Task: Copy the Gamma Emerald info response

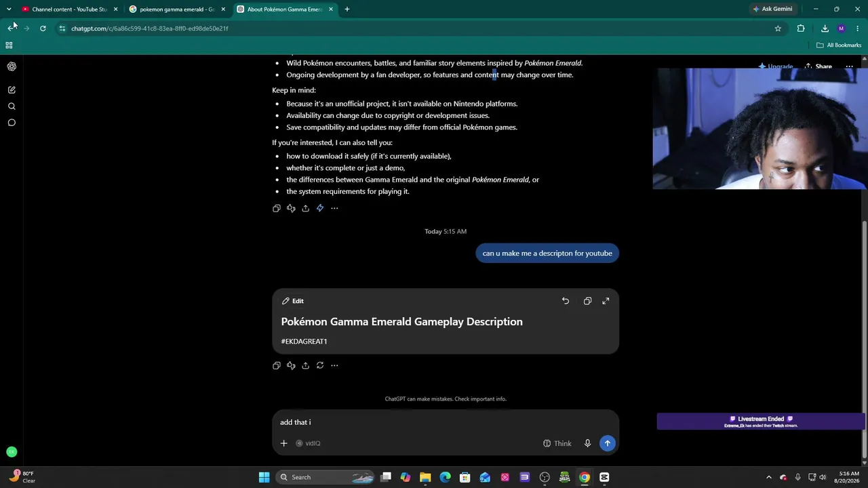Action: (276, 208)
